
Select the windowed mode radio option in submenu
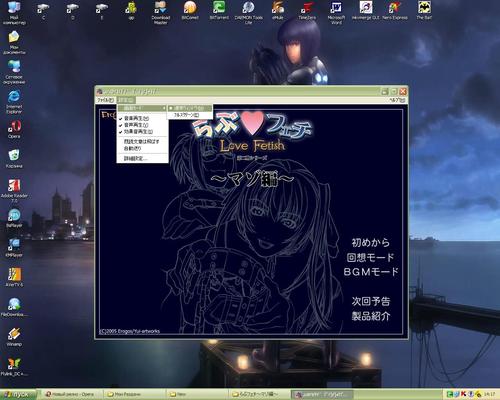tap(189, 108)
